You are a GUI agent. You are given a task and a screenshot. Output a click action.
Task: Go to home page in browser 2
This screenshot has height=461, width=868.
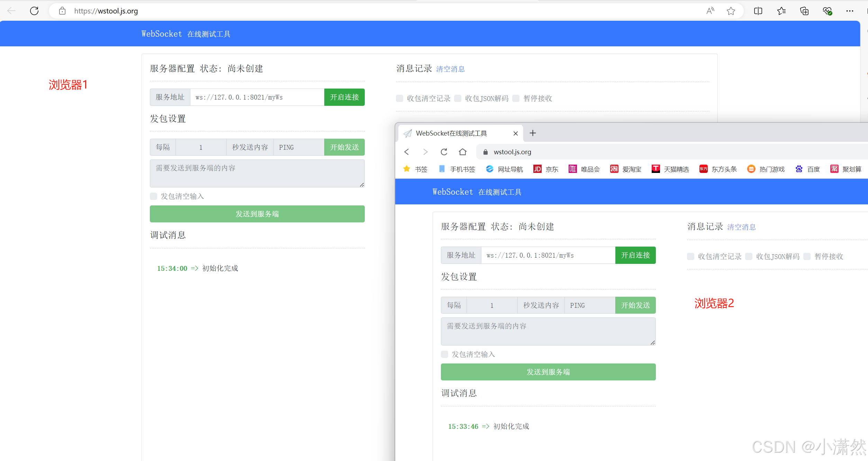click(x=463, y=152)
